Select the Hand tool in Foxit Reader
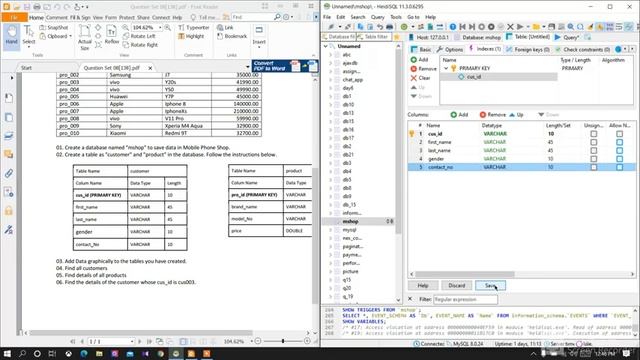 [x=11, y=36]
